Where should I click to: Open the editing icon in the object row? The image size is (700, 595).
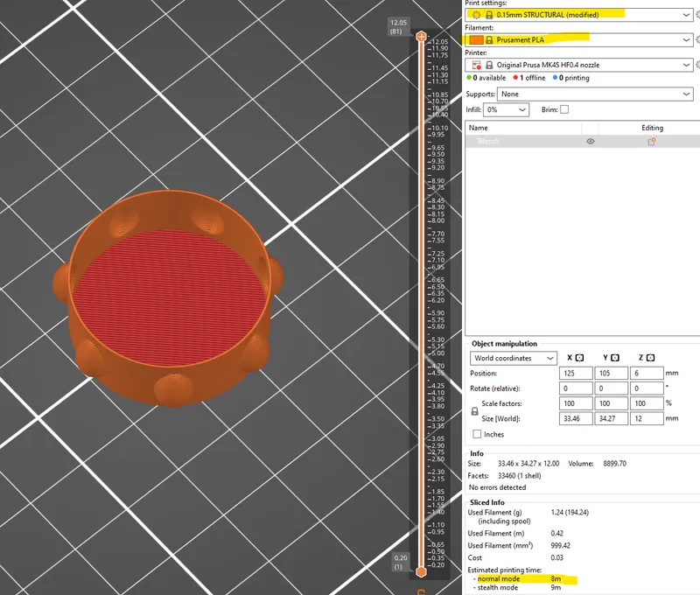[x=652, y=142]
